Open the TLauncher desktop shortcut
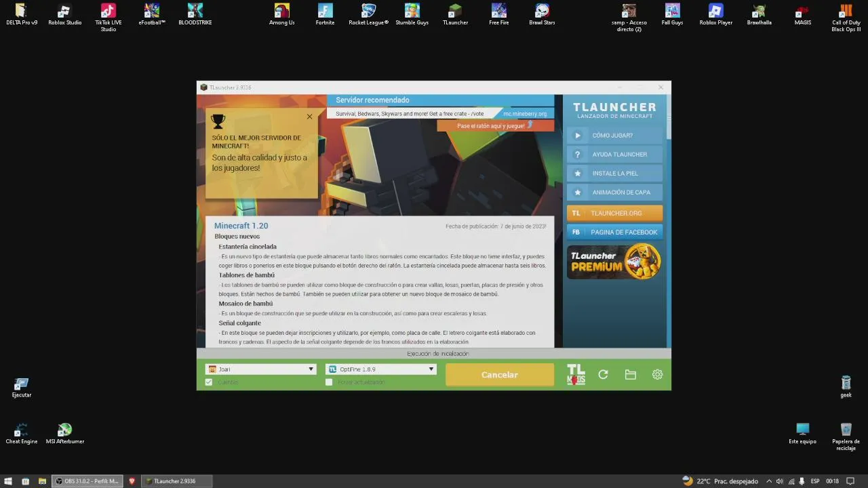This screenshot has width=868, height=488. (456, 15)
